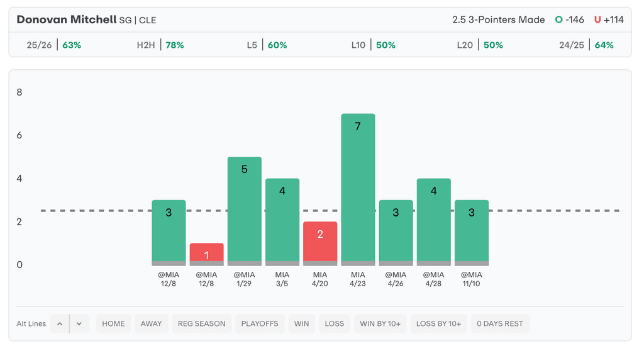Select the Over -146 odds
Image resolution: width=644 pixels, height=353 pixels.
pyautogui.click(x=570, y=20)
